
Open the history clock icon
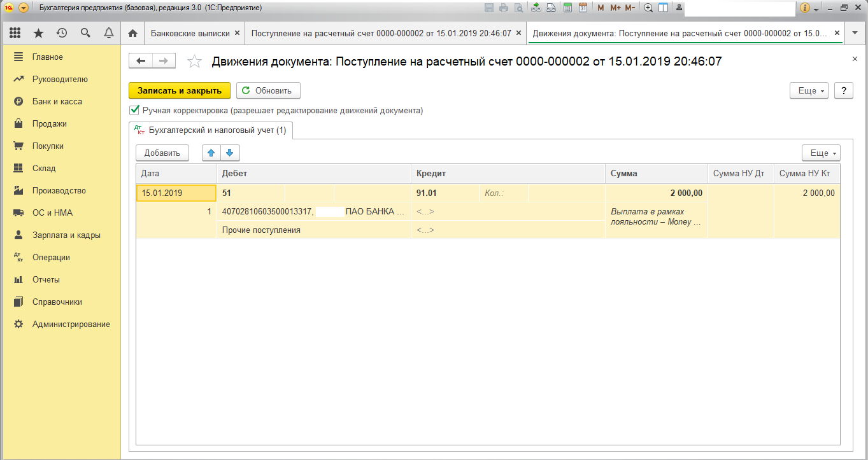point(62,33)
